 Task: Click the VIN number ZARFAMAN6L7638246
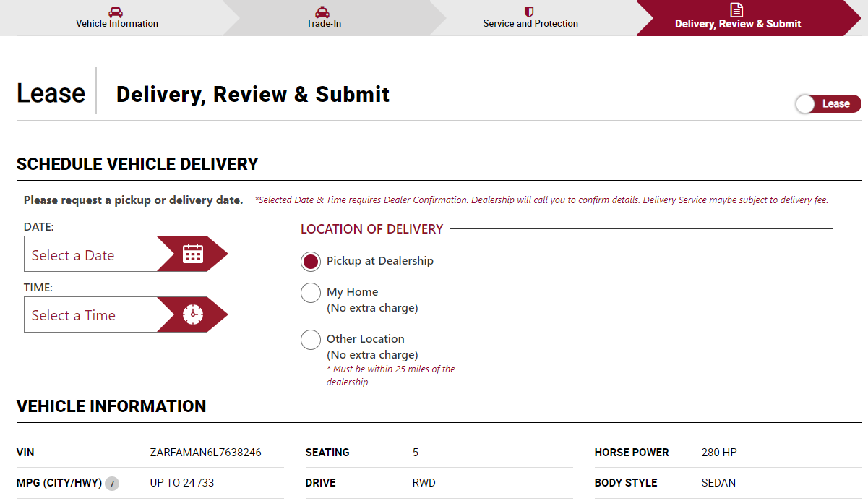205,453
